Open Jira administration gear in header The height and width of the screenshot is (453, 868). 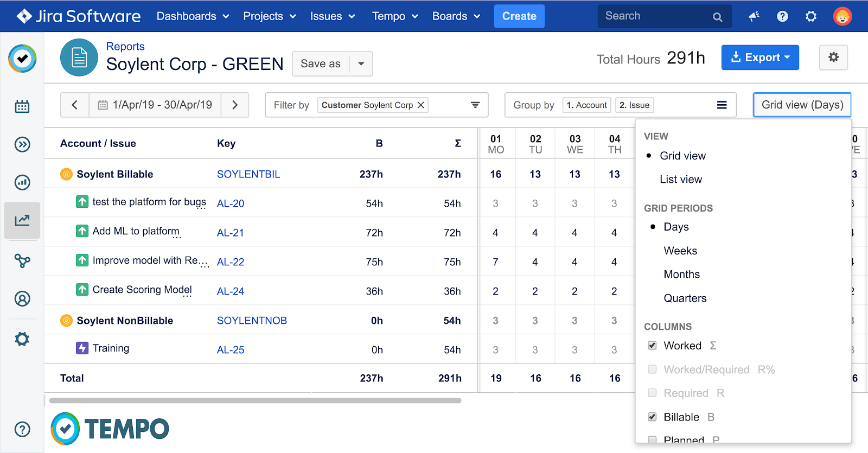pos(811,16)
